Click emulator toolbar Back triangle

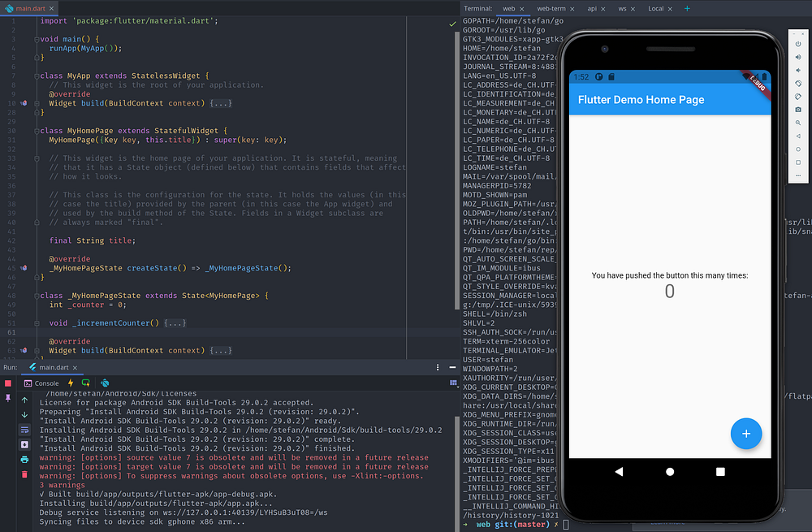798,136
